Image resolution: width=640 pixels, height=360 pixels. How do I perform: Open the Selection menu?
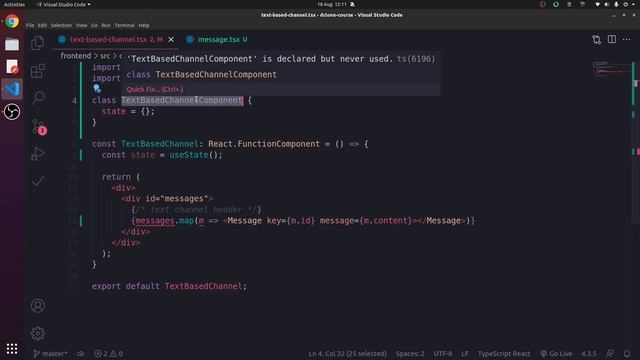pos(61,25)
